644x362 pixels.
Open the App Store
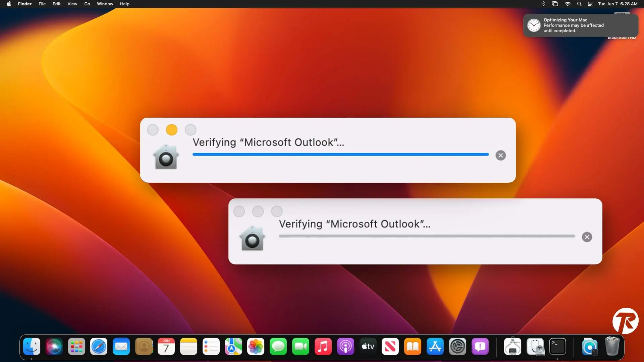435,346
